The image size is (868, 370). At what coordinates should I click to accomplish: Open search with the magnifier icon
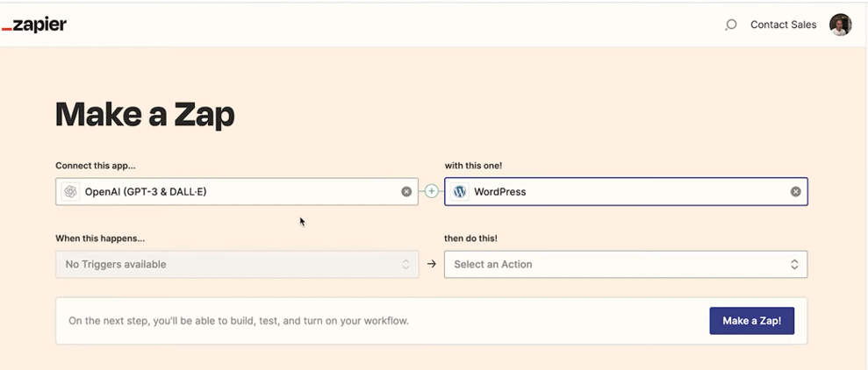tap(731, 25)
